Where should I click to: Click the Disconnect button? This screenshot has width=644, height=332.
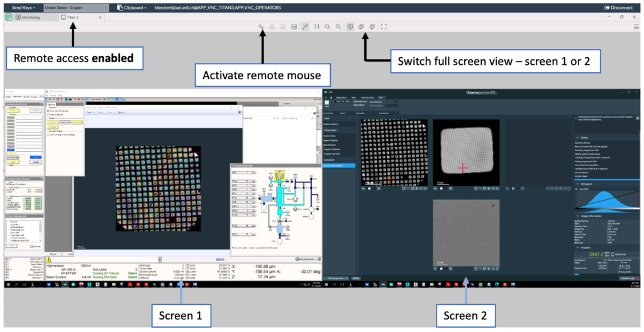[619, 8]
